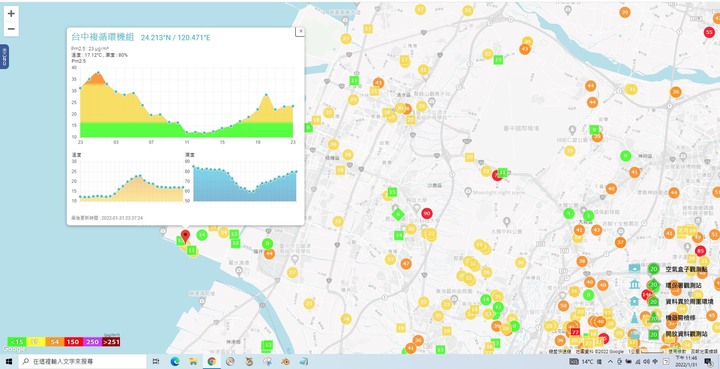
Task: Click the red location pin on the map
Action: point(185,237)
